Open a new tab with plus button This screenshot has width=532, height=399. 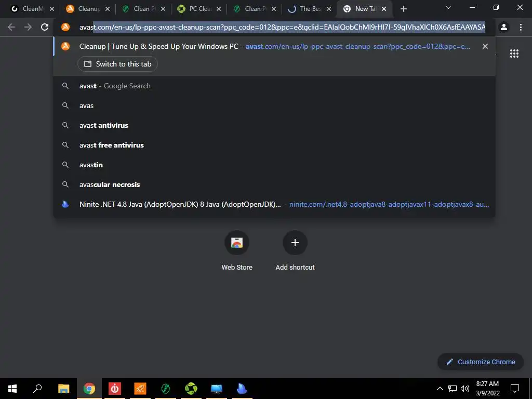coord(403,9)
